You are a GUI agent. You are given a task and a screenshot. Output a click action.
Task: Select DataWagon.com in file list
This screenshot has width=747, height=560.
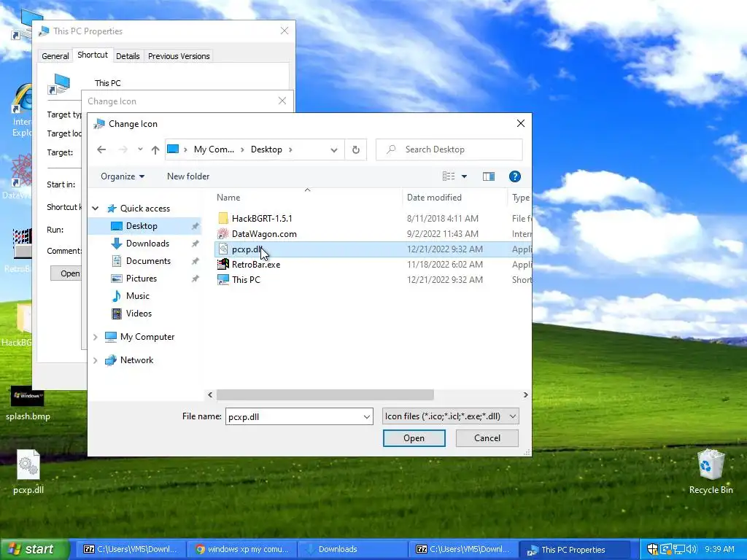[x=264, y=234]
